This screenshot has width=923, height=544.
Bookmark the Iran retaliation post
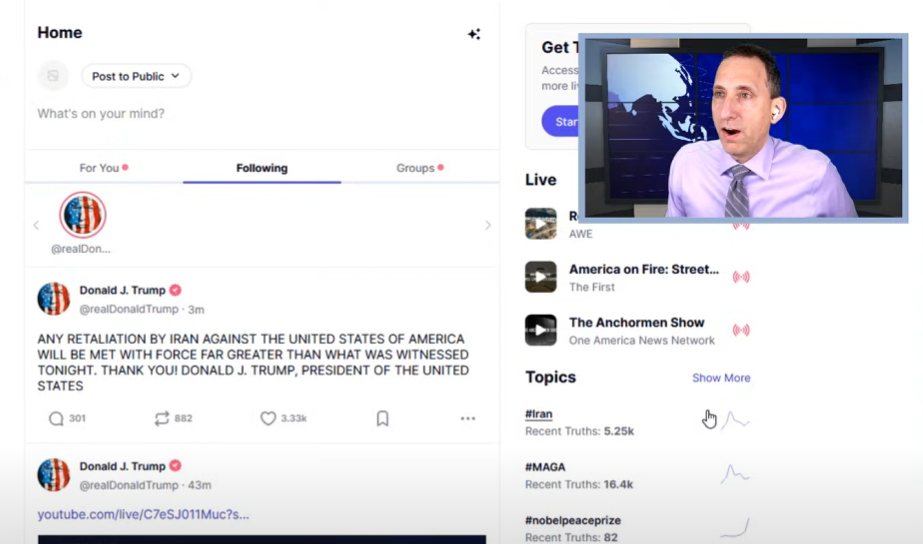pos(383,419)
